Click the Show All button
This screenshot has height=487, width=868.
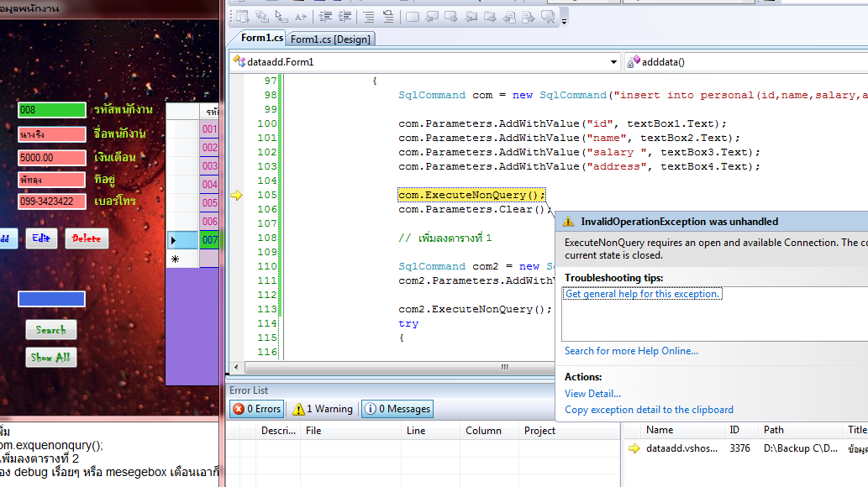tap(51, 358)
